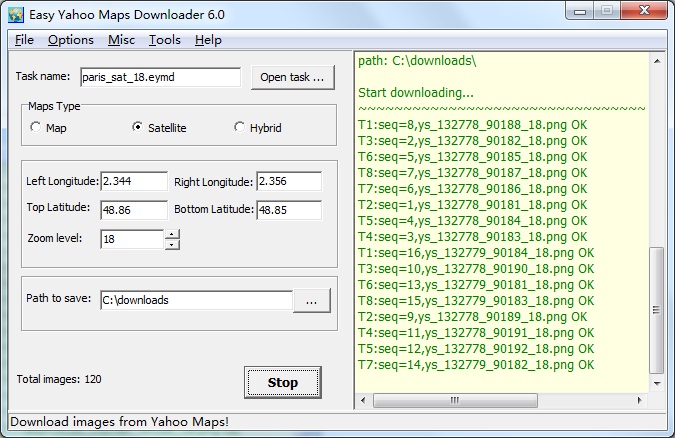Browse for save folder with ellipsis button
675x438 pixels.
pos(312,301)
